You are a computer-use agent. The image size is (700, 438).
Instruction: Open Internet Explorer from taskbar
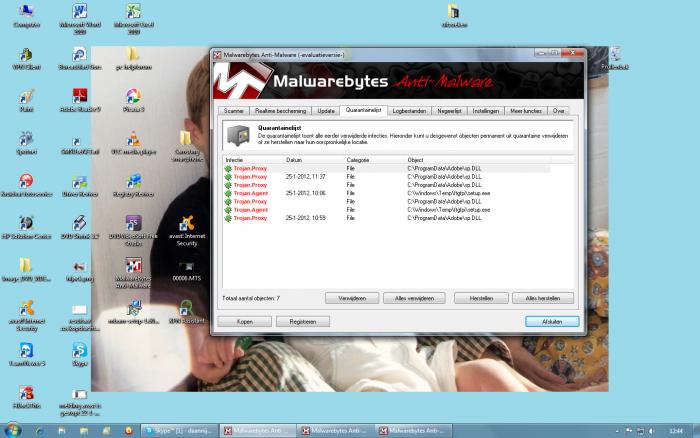coord(39,430)
